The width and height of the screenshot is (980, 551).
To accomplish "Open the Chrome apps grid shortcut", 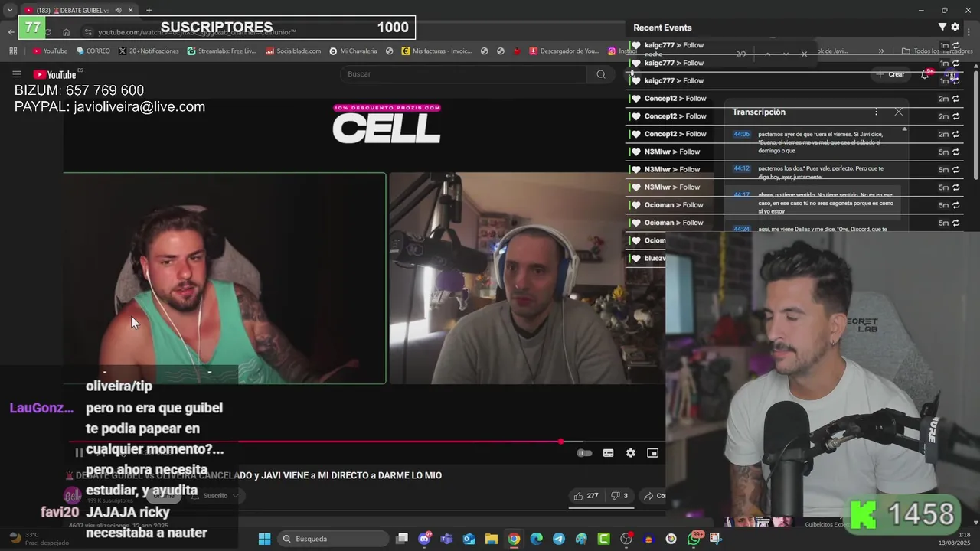I will click(x=13, y=51).
